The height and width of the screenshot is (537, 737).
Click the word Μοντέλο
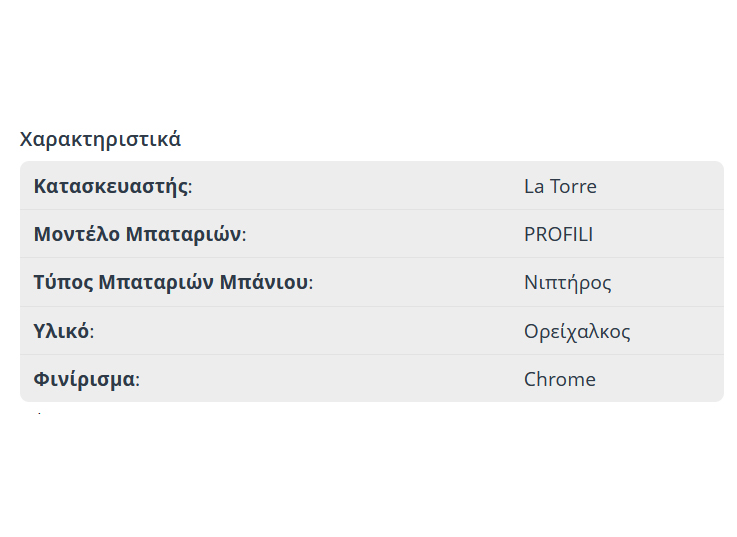(x=76, y=234)
